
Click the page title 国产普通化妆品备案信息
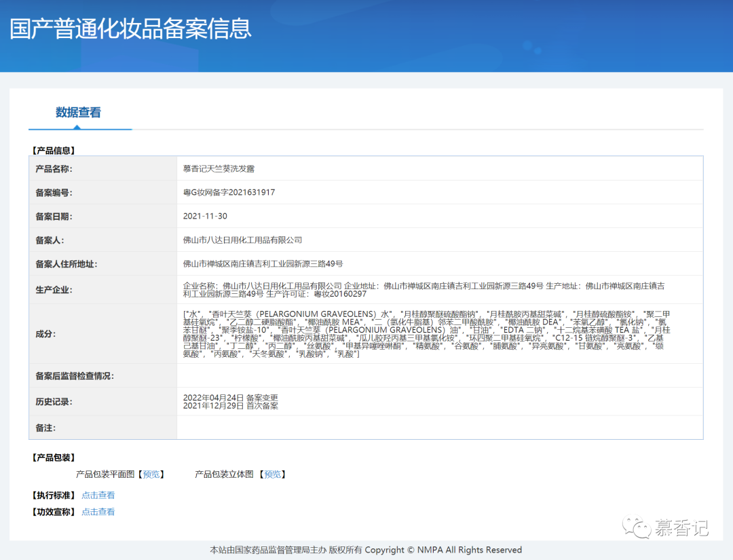click(130, 29)
